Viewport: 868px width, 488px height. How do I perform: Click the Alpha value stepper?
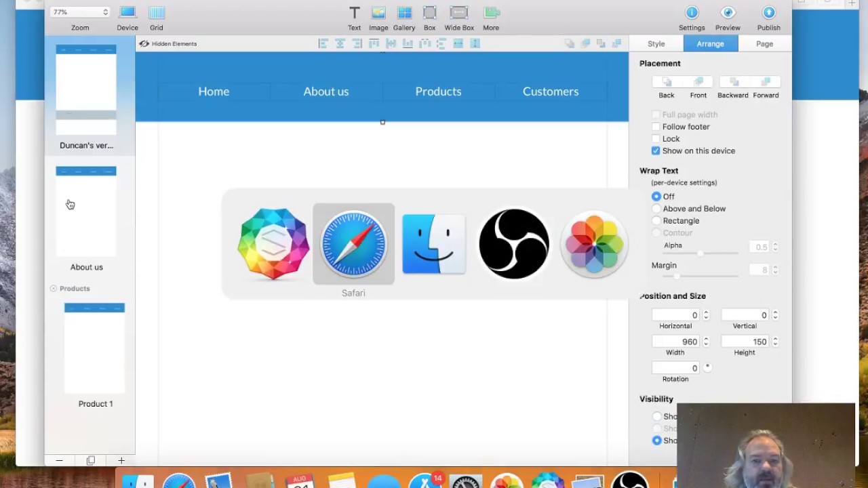point(775,247)
